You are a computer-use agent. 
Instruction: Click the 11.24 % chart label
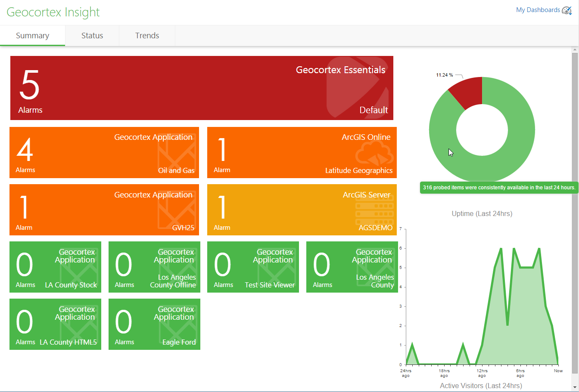pyautogui.click(x=444, y=75)
